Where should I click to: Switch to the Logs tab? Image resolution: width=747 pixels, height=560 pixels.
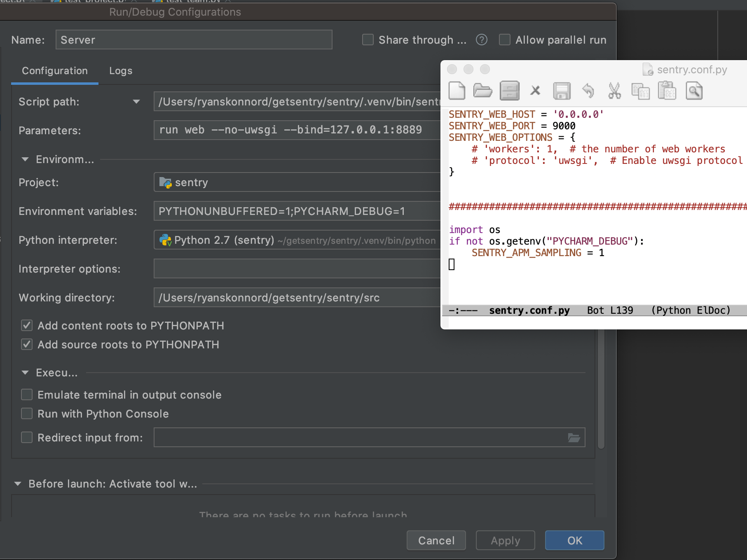121,71
